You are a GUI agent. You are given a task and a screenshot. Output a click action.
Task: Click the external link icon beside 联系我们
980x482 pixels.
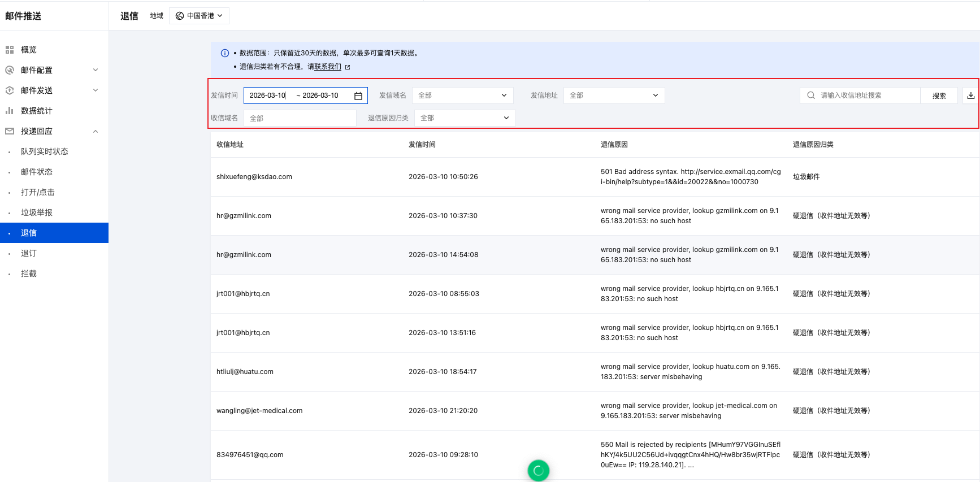pyautogui.click(x=348, y=67)
